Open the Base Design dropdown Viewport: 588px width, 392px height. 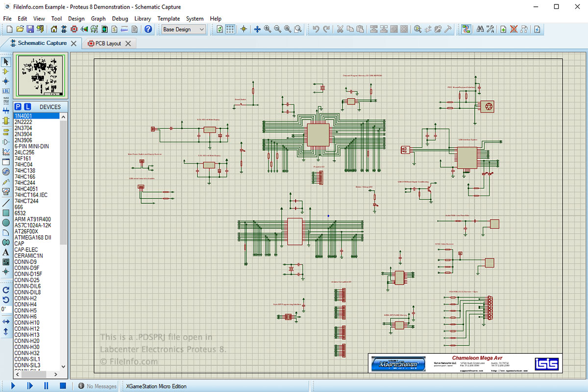[183, 29]
